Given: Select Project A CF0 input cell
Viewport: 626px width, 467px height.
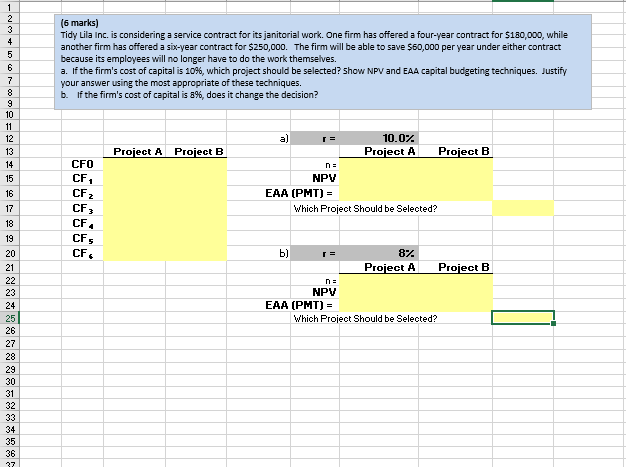Looking at the screenshot, I should (x=135, y=164).
